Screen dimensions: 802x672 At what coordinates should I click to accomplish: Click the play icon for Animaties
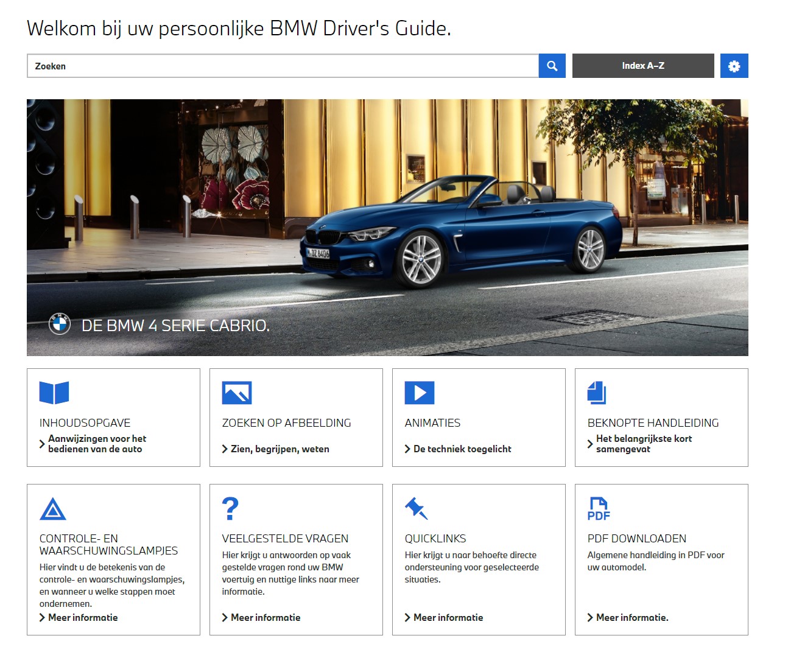click(x=420, y=393)
